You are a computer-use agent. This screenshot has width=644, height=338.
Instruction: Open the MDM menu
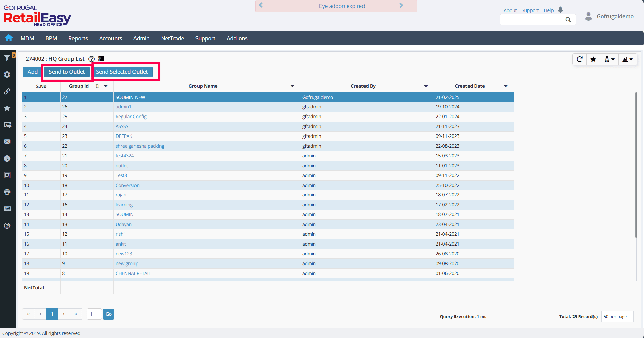coord(27,38)
